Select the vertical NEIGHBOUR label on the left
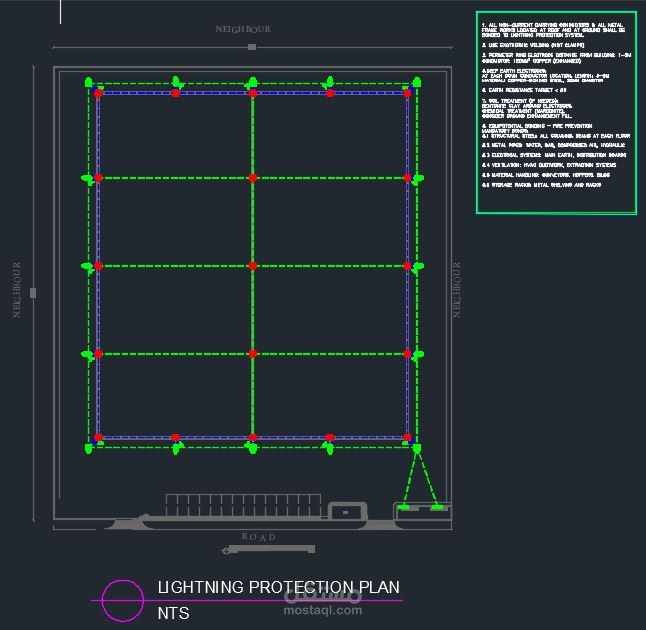 [16, 290]
